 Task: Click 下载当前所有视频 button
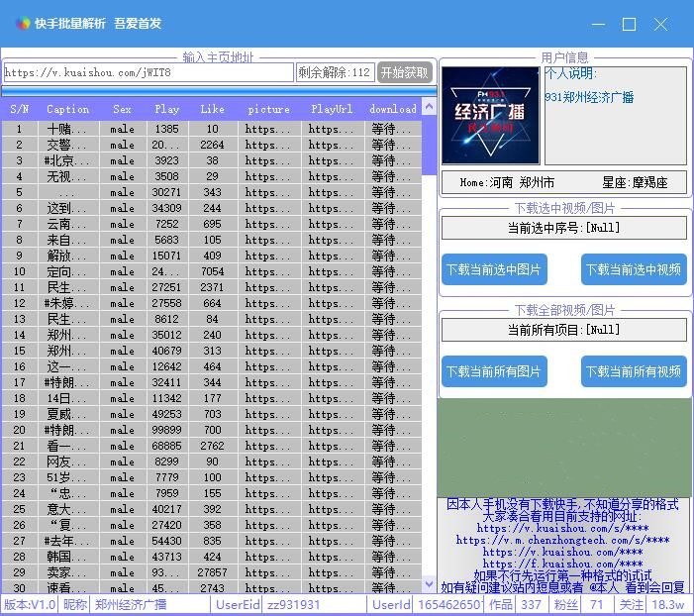(x=634, y=371)
